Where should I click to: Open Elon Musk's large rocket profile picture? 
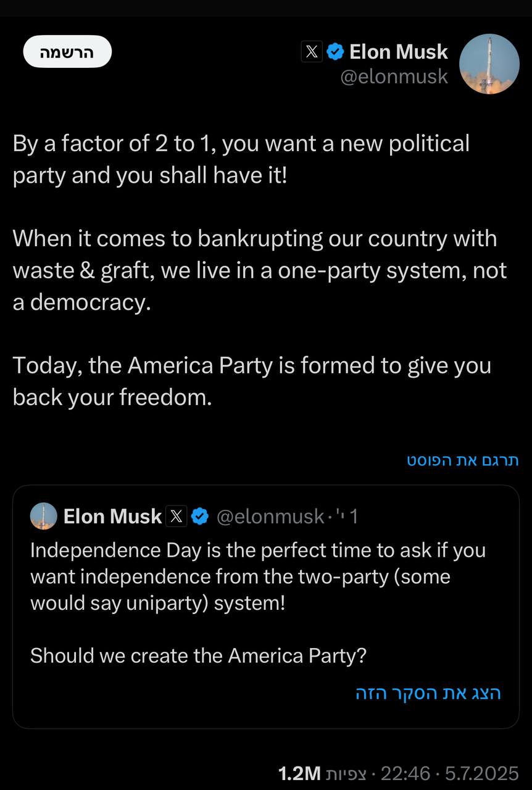click(x=490, y=64)
